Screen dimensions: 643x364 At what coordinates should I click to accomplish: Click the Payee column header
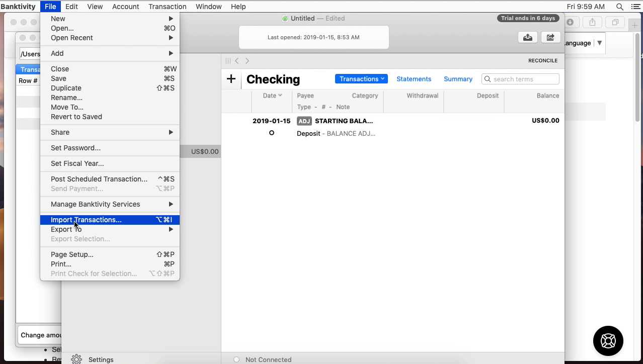[x=305, y=96]
